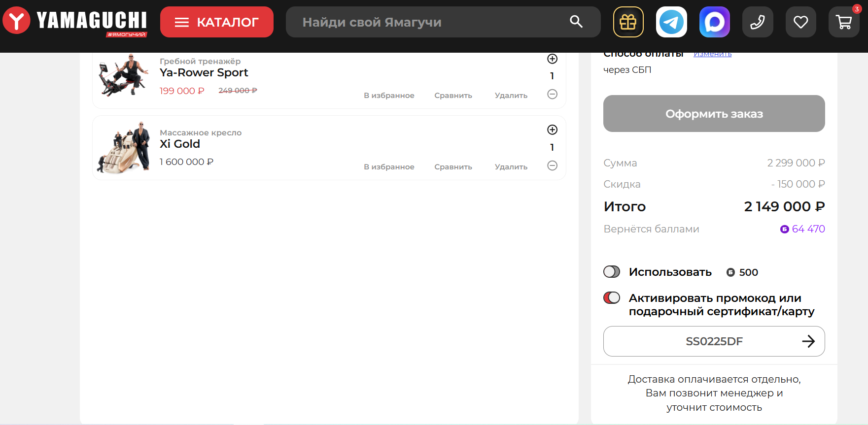Click the phone call icon

point(758,22)
